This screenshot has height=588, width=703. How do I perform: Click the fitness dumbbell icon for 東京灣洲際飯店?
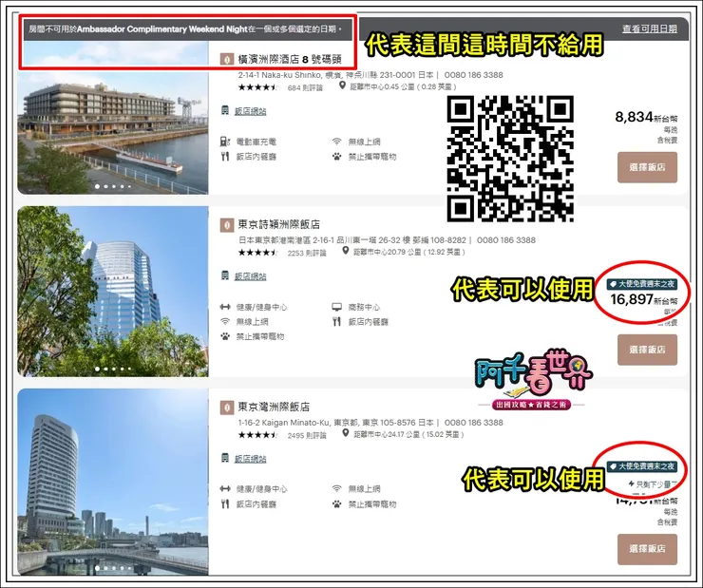[225, 489]
